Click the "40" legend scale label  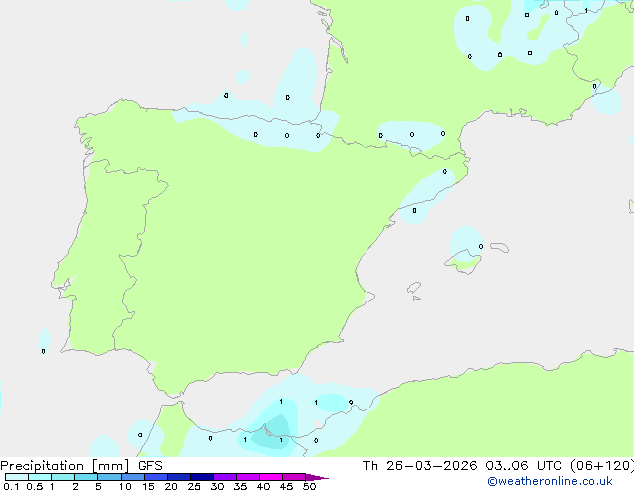pyautogui.click(x=263, y=486)
